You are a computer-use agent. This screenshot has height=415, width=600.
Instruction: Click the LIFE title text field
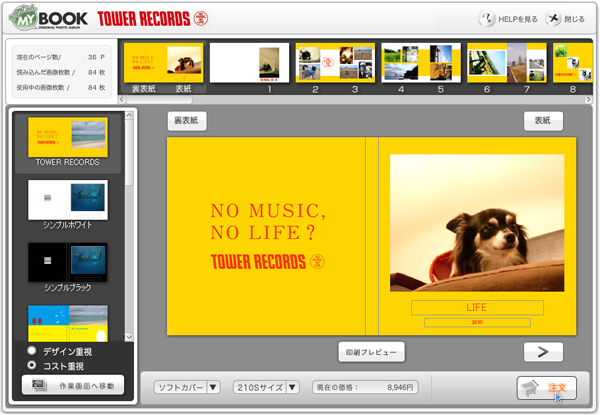tap(477, 308)
